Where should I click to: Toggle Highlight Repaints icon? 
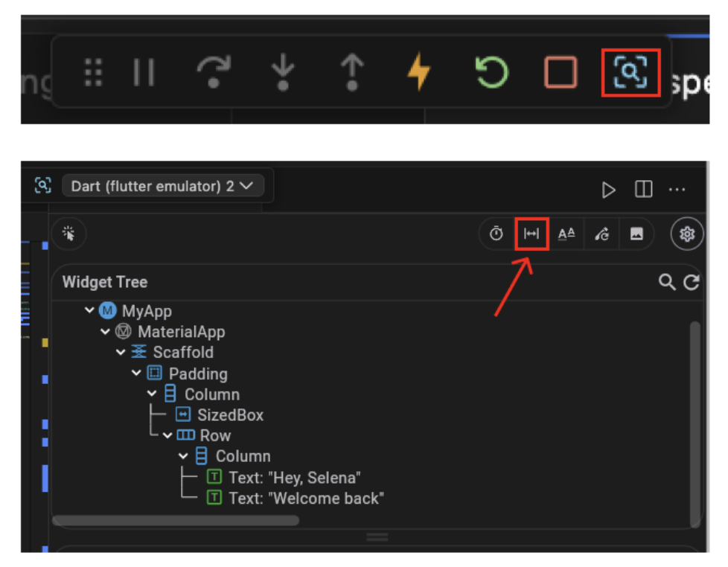coord(601,234)
